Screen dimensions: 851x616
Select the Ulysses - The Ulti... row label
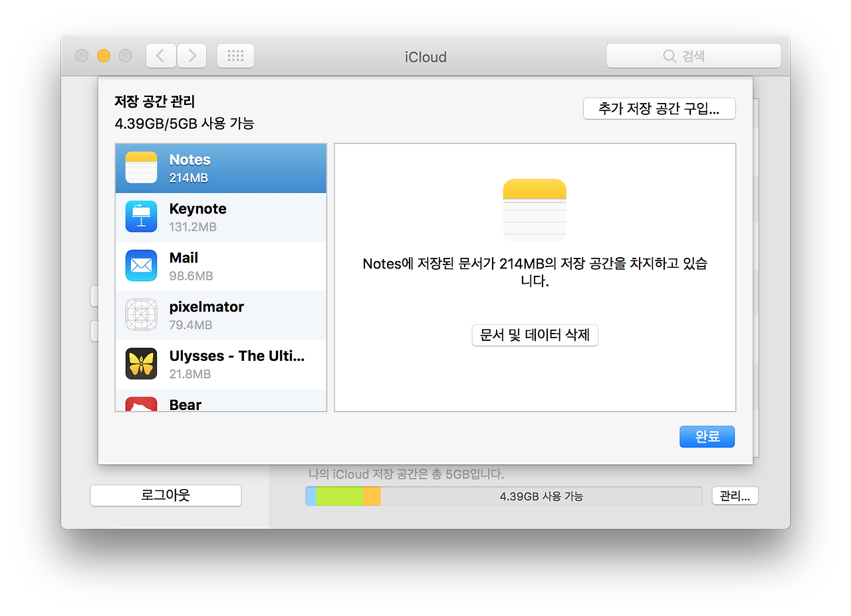pyautogui.click(x=237, y=356)
